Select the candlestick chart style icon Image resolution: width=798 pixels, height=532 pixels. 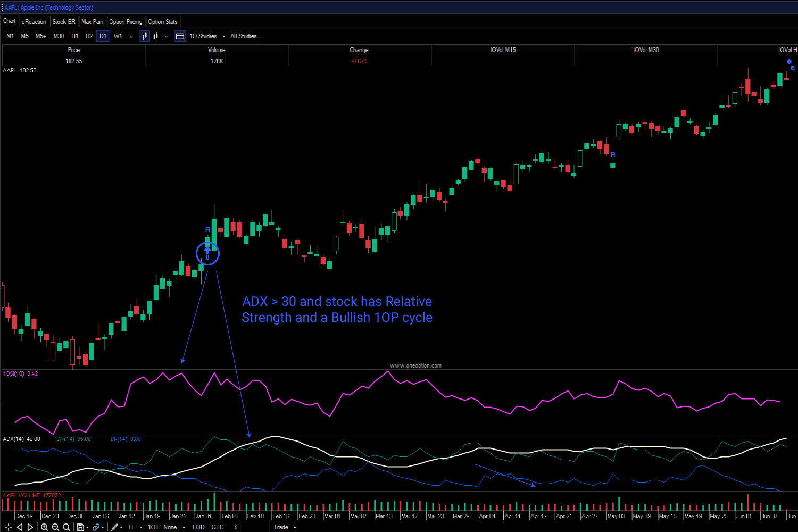(144, 36)
